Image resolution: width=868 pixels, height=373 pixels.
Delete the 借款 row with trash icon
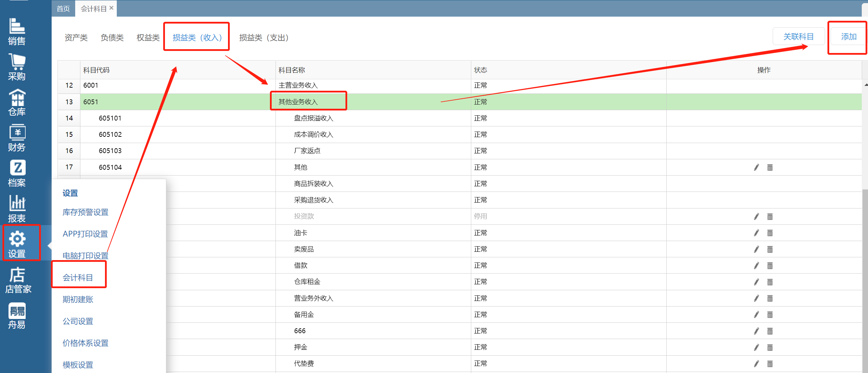770,266
